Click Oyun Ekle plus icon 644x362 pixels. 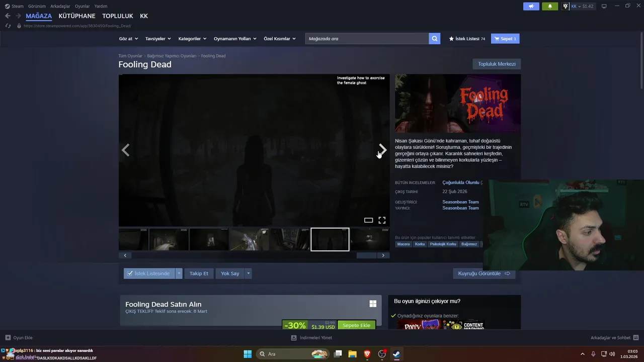(8, 338)
